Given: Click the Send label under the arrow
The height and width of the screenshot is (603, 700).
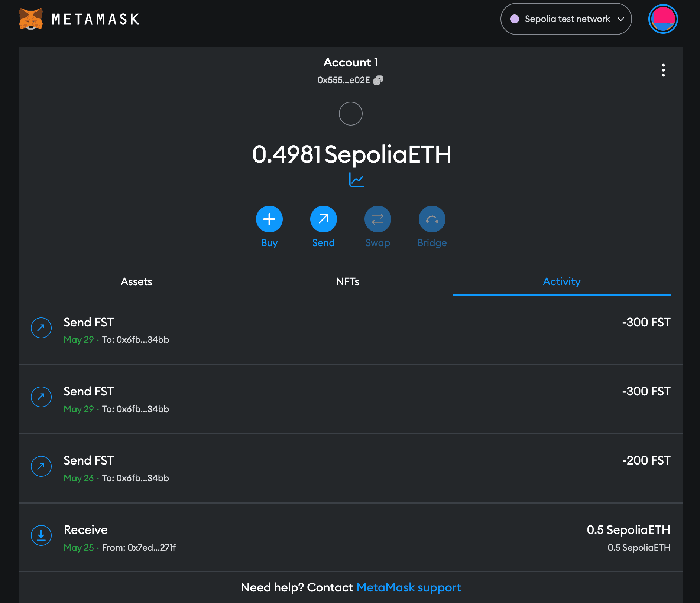Looking at the screenshot, I should pyautogui.click(x=324, y=243).
